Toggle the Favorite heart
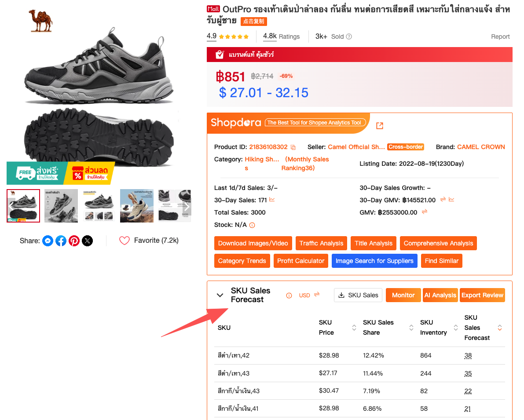The width and height of the screenshot is (524, 420). coord(125,241)
